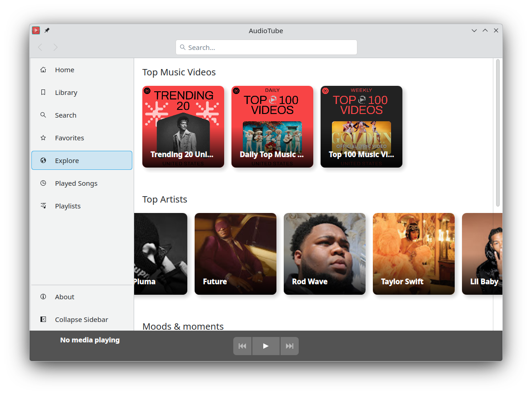
Task: Click the vertical scrollbar on the right
Action: point(497,133)
